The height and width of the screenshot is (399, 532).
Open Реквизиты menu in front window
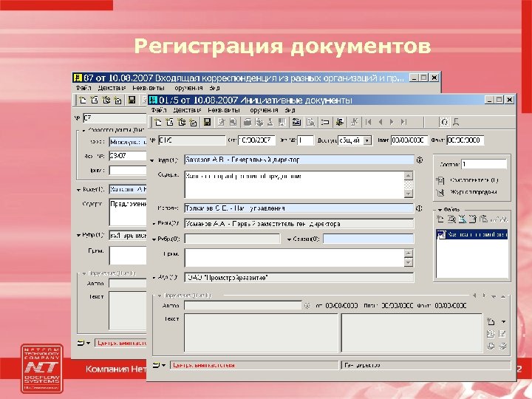click(224, 110)
